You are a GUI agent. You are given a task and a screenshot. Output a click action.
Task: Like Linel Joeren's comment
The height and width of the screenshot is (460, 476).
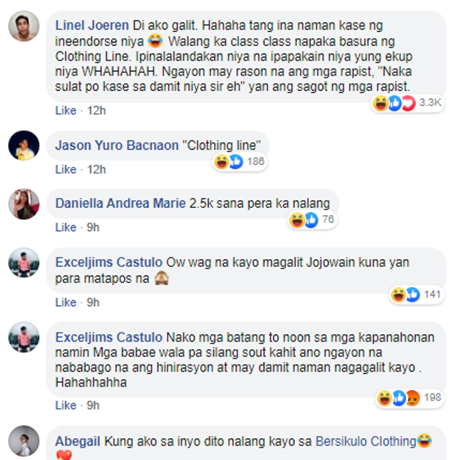(65, 110)
